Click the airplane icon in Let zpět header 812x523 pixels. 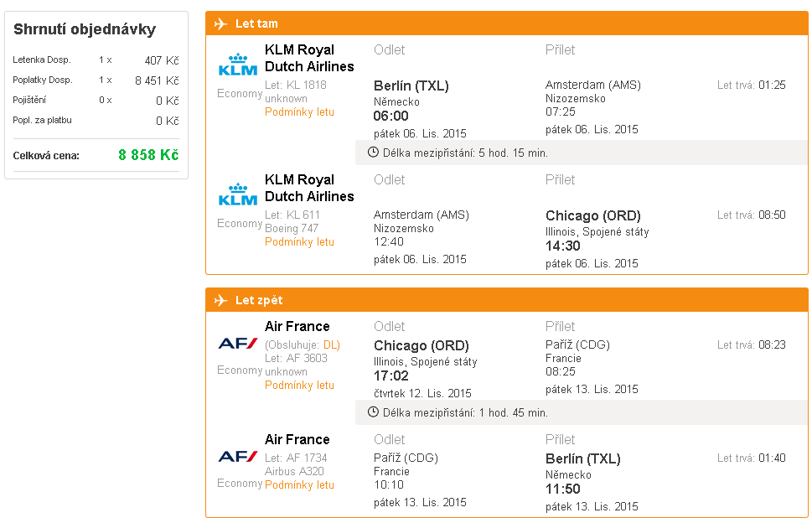(x=221, y=300)
